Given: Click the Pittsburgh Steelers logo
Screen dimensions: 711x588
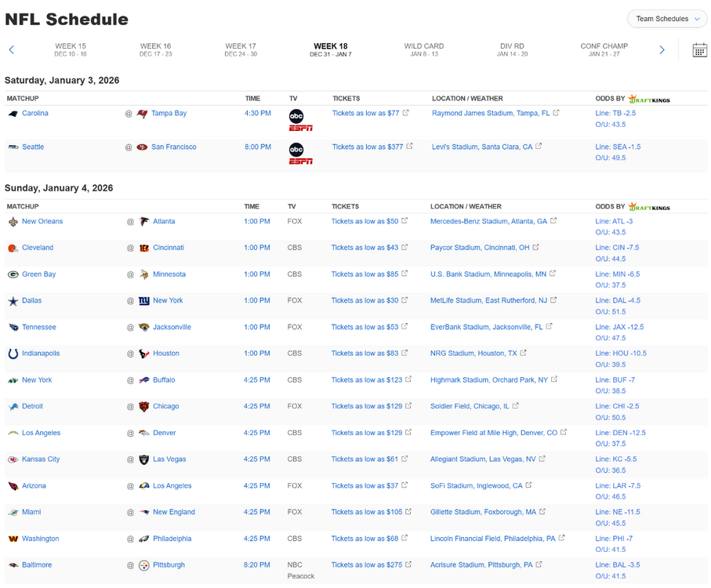Looking at the screenshot, I should pos(144,565).
